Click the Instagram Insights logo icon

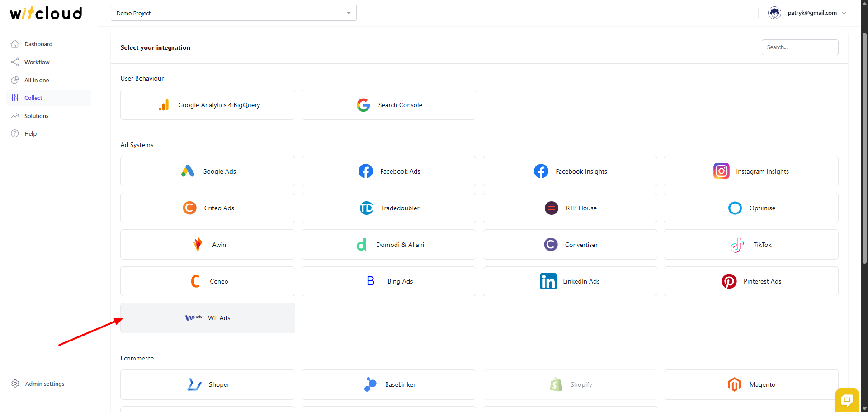click(722, 171)
